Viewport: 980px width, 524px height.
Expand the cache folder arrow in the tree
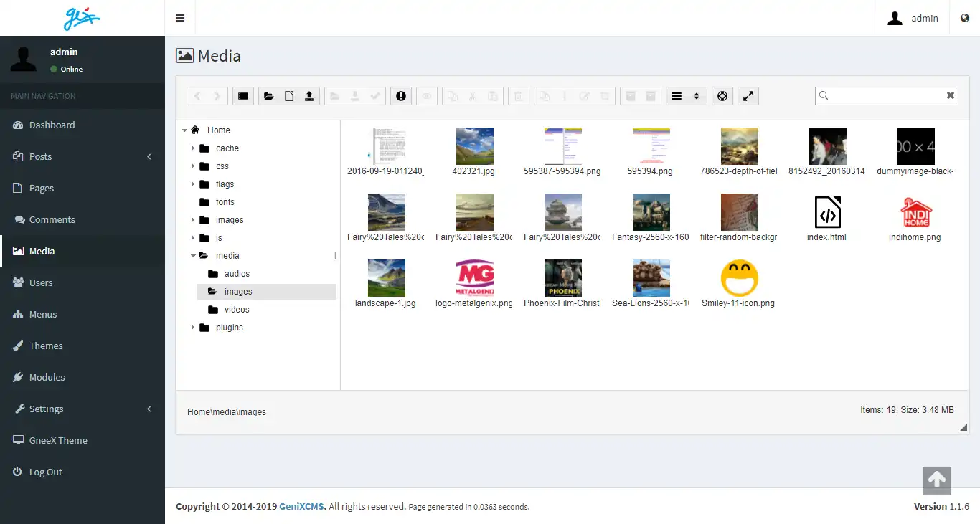(x=193, y=148)
